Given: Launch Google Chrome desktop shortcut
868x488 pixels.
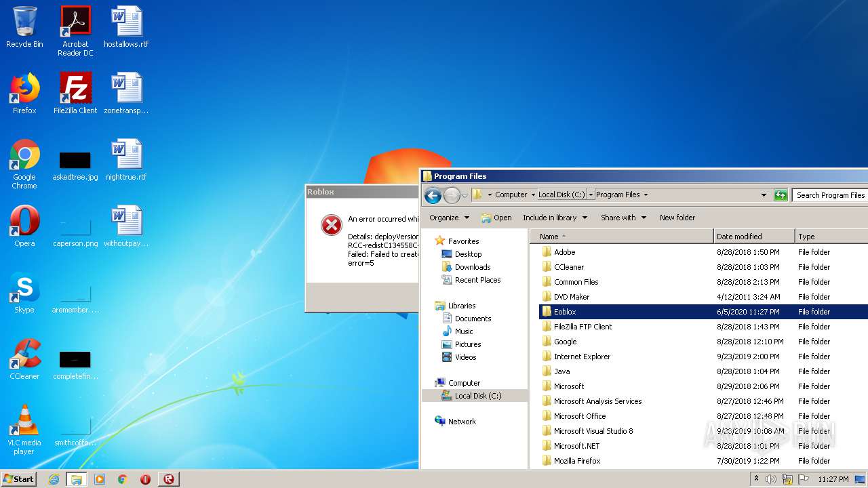Looking at the screenshot, I should pos(24,164).
